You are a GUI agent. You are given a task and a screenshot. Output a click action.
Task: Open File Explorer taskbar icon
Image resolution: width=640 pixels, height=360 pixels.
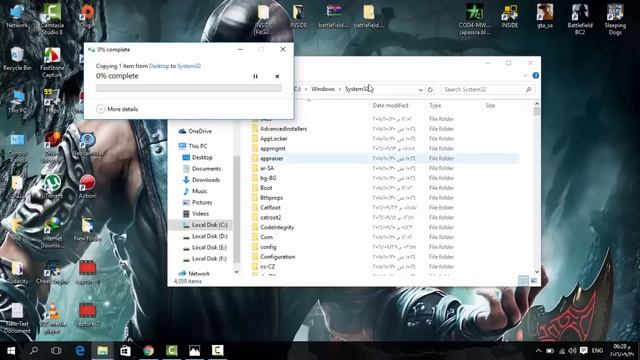click(102, 351)
